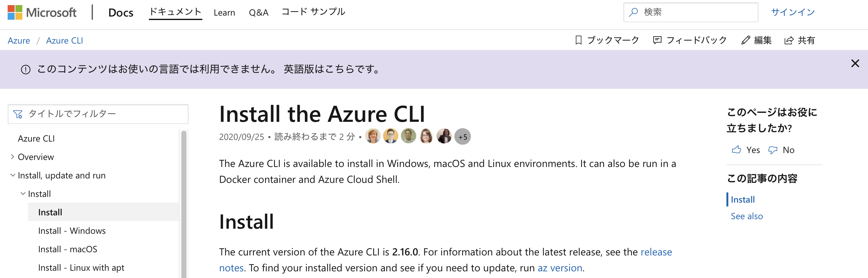Screen dimensions: 868x278
Task: Share the article with the 共有 icon
Action: tap(789, 40)
